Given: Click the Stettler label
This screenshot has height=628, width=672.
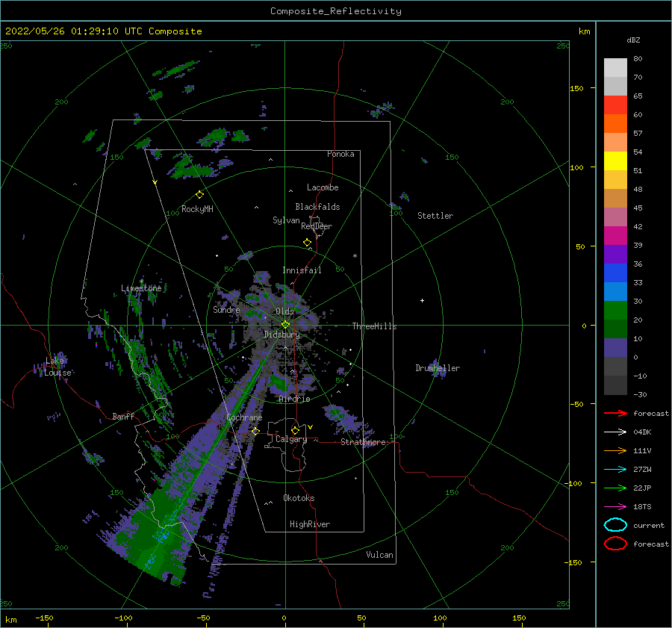Looking at the screenshot, I should pos(435,216).
